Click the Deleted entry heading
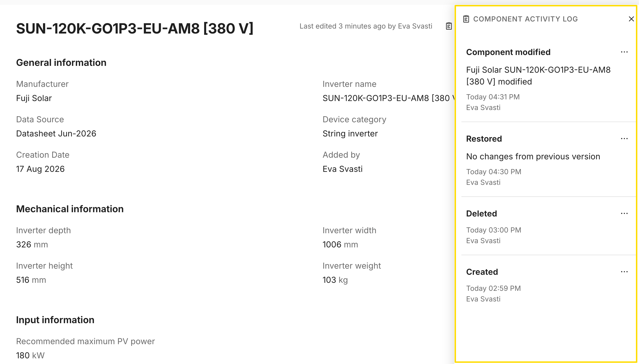639x364 pixels. (481, 214)
